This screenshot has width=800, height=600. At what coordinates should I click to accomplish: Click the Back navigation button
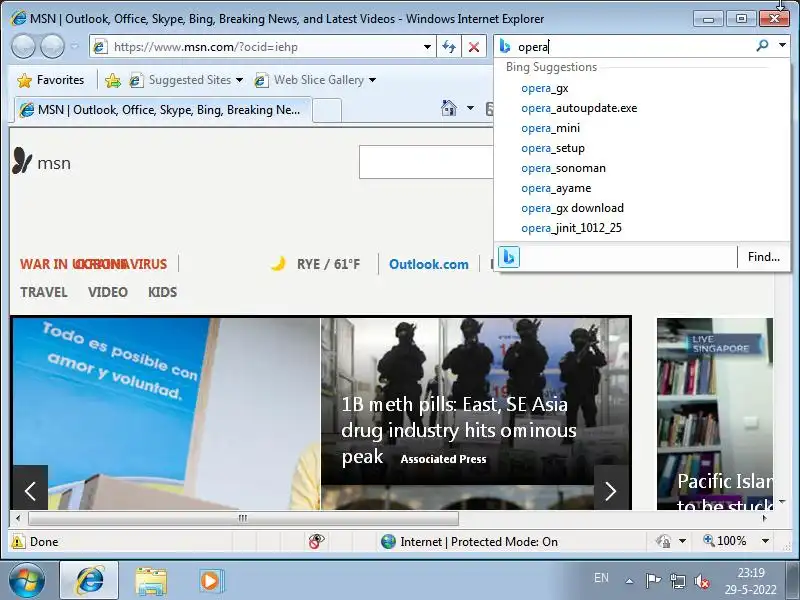click(23, 47)
